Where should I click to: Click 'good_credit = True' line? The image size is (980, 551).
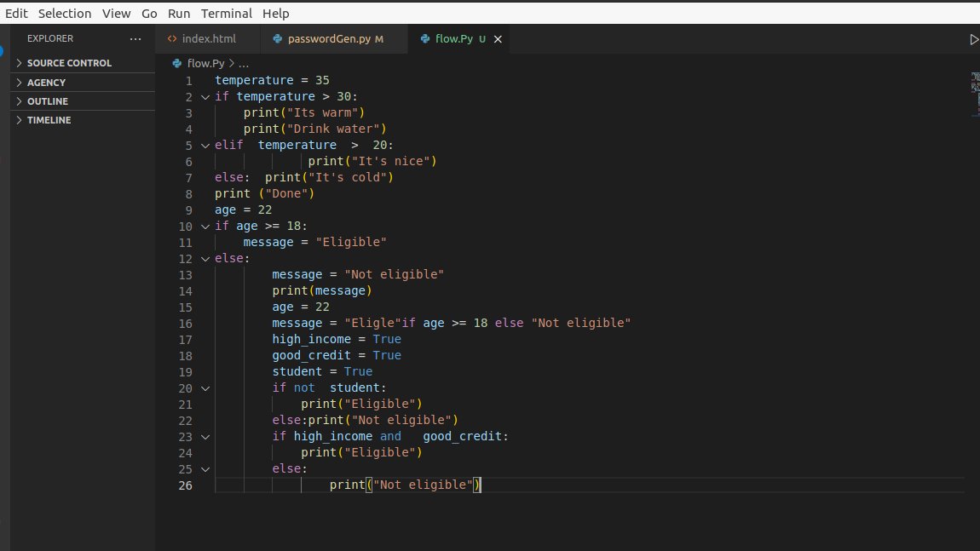click(x=337, y=355)
